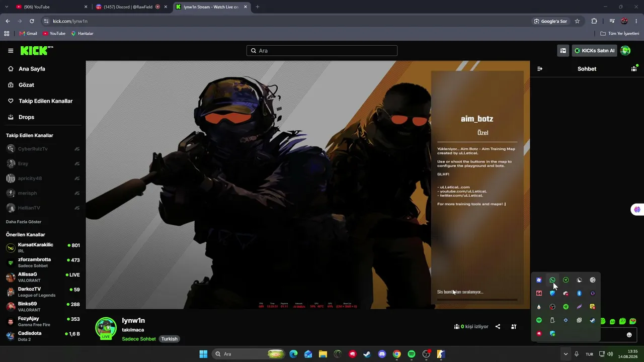The height and width of the screenshot is (362, 644).
Task: Open the Windows Start menu
Action: (203, 354)
